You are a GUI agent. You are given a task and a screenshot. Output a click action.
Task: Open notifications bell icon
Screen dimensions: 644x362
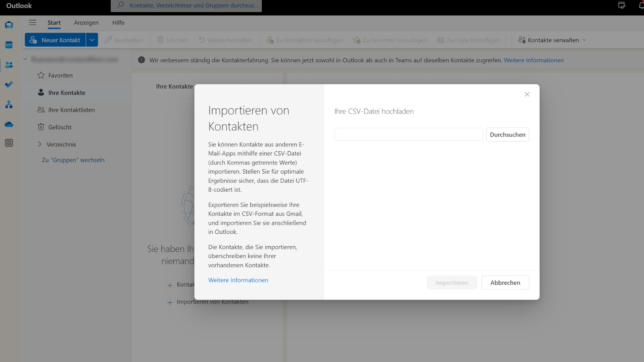click(x=641, y=5)
